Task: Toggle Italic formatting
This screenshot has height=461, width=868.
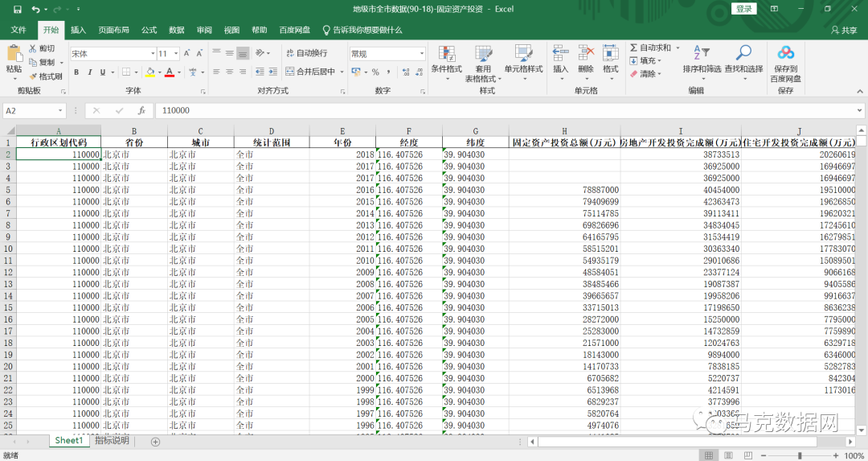Action: pos(89,72)
